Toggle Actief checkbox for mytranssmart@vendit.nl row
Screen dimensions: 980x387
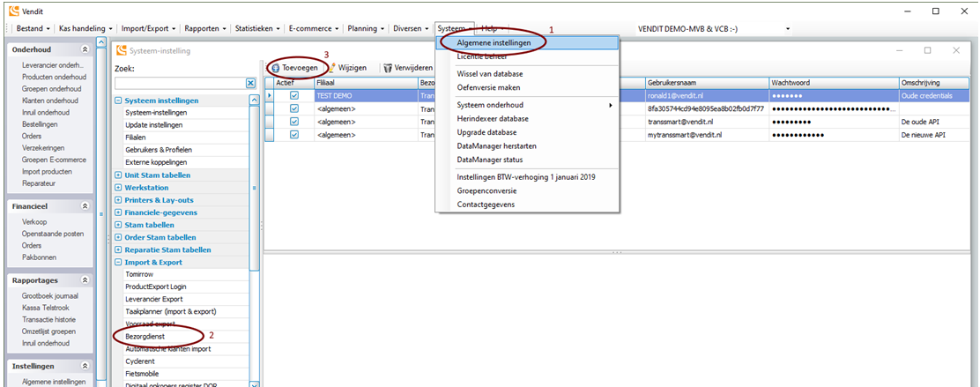tap(294, 135)
